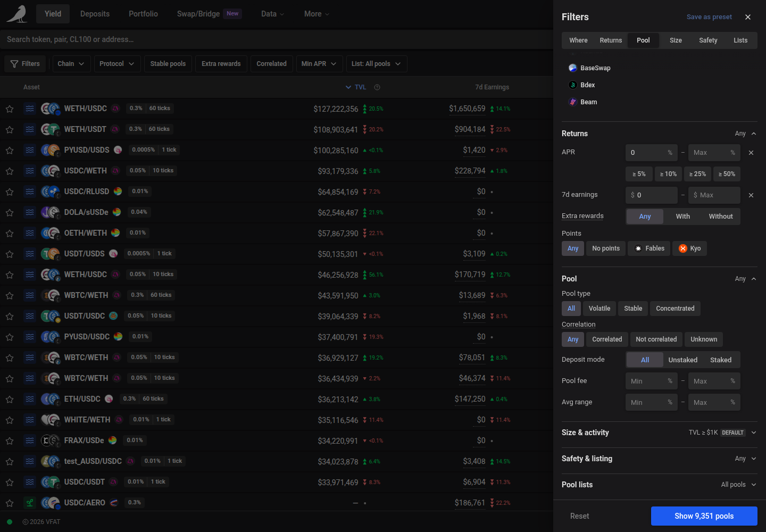Expand the Size & activity section

click(660, 433)
